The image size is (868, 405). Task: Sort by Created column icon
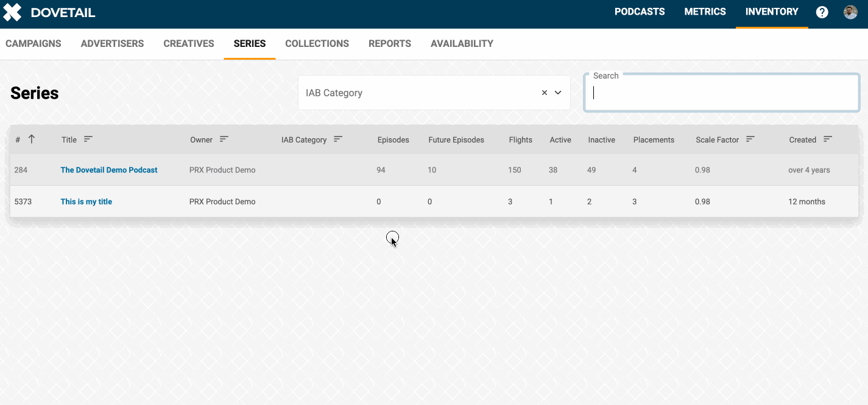point(827,139)
